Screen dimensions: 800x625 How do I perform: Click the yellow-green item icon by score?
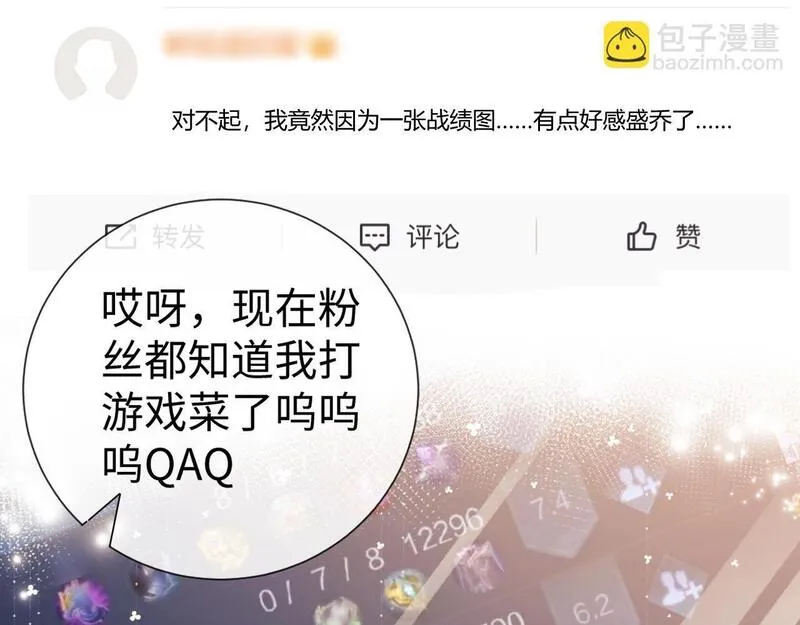[x=404, y=586]
